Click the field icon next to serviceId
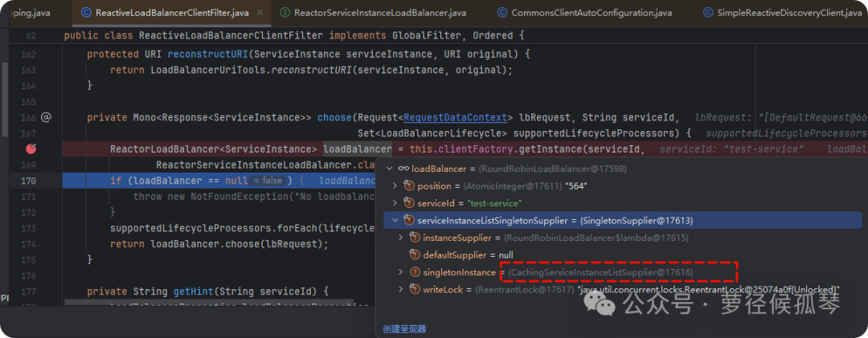 tap(410, 203)
